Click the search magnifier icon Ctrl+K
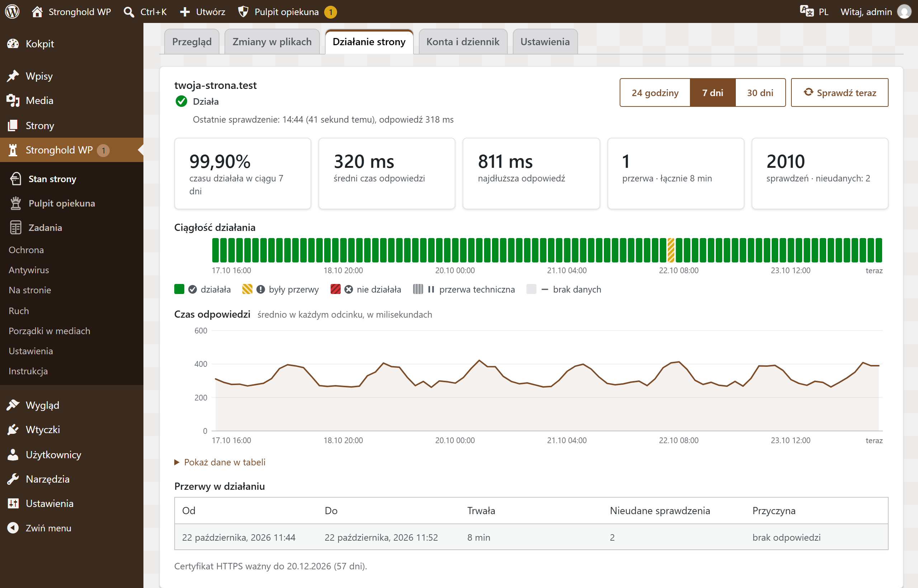 click(x=129, y=12)
